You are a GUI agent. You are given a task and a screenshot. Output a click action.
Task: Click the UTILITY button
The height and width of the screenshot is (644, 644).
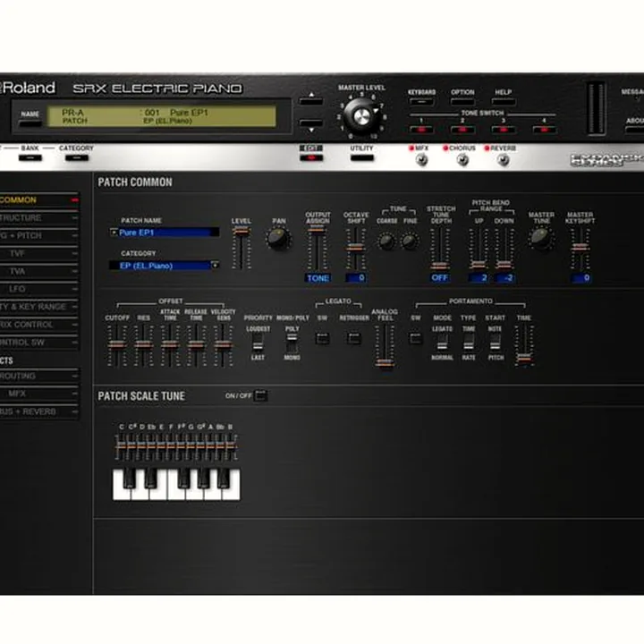click(362, 157)
